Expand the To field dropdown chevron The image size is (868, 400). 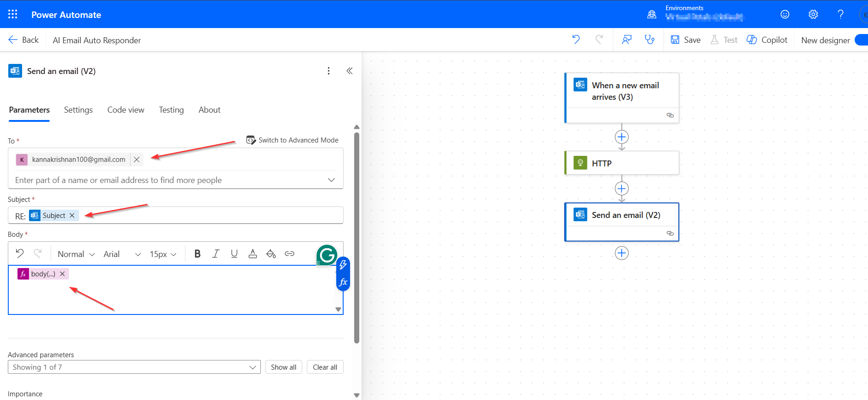331,180
